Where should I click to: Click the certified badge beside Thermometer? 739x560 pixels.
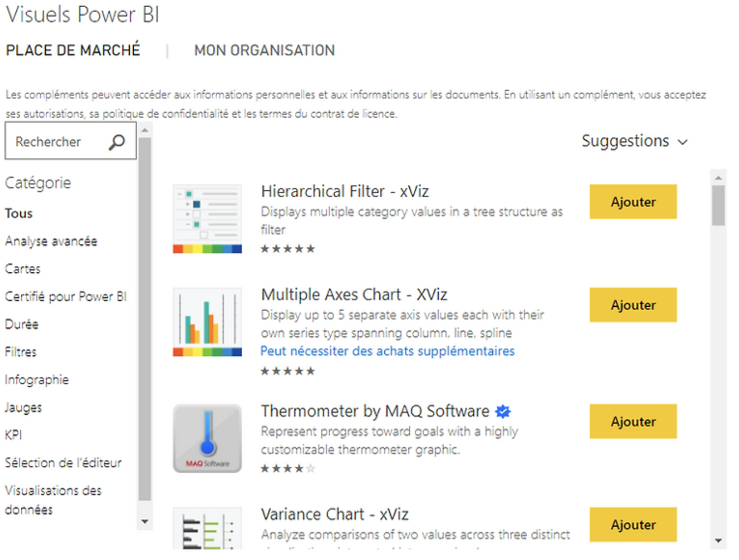(x=503, y=411)
